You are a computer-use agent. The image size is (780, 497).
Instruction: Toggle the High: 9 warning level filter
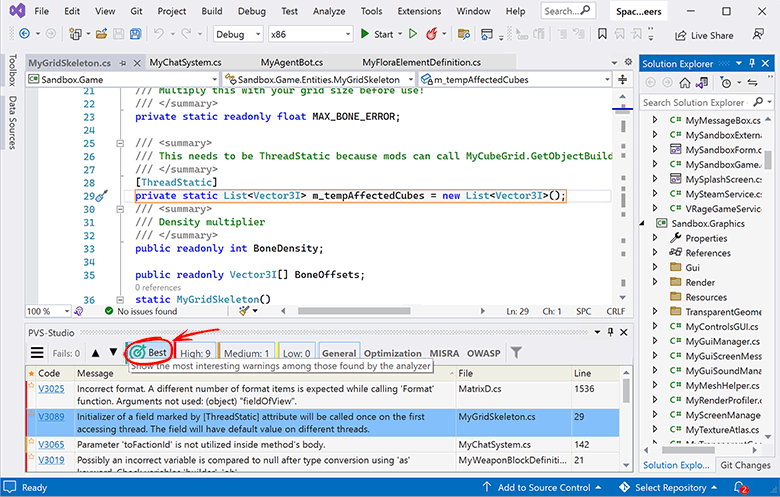196,353
